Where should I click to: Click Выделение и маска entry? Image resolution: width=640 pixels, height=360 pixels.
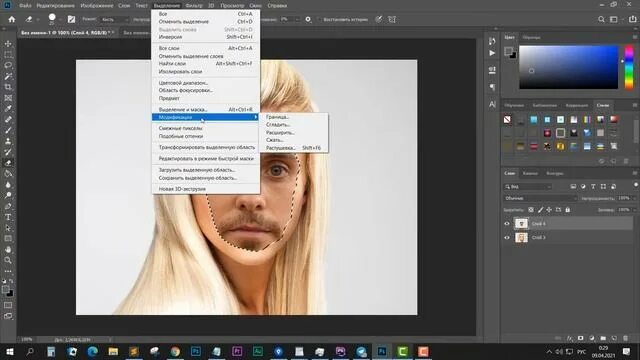pyautogui.click(x=205, y=110)
